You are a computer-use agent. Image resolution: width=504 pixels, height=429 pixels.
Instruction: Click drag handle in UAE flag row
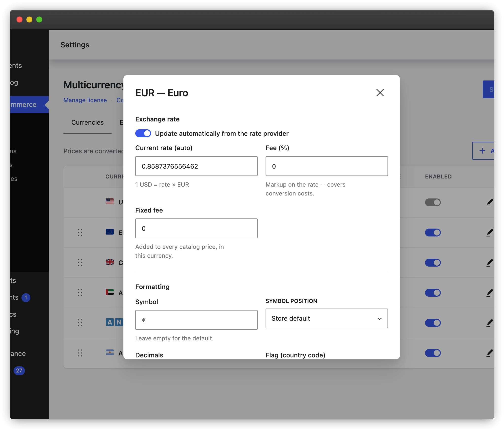[x=79, y=293]
